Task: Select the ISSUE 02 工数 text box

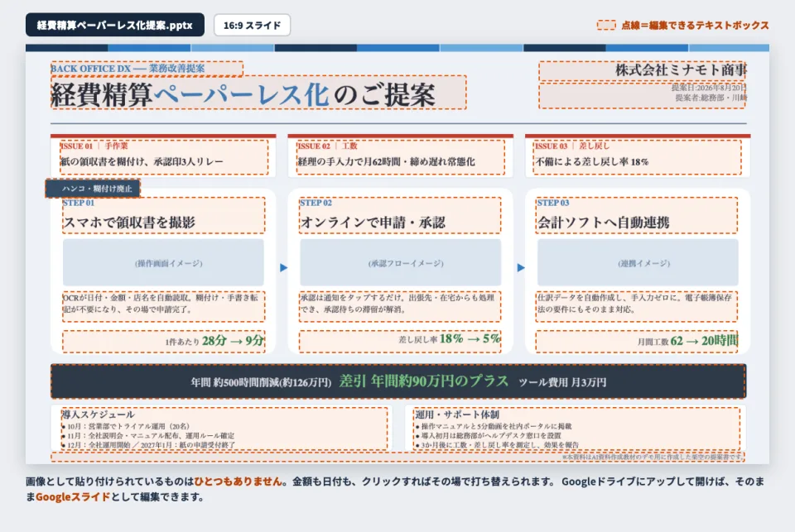Action: 401,157
